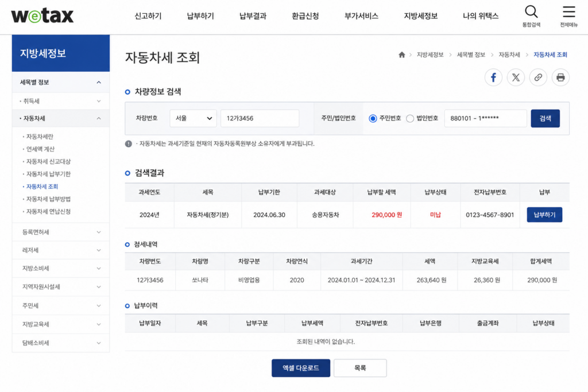Click the 목록 list button
The height and width of the screenshot is (392, 588).
[x=360, y=368]
